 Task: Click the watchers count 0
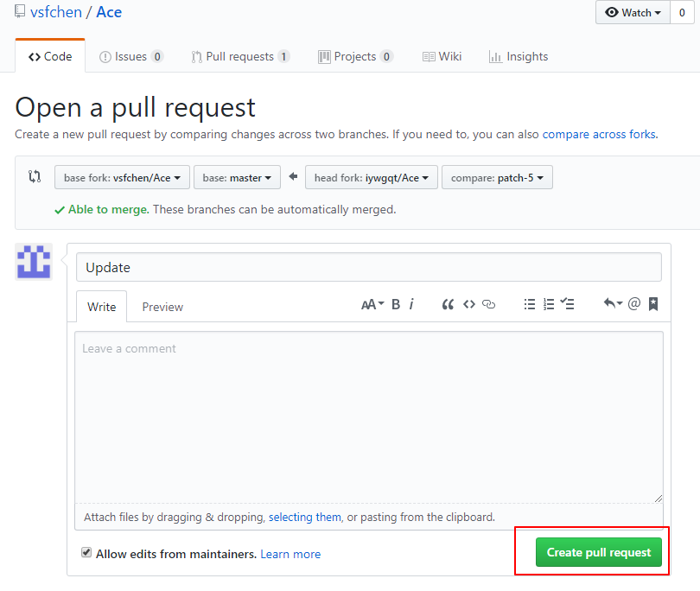682,12
